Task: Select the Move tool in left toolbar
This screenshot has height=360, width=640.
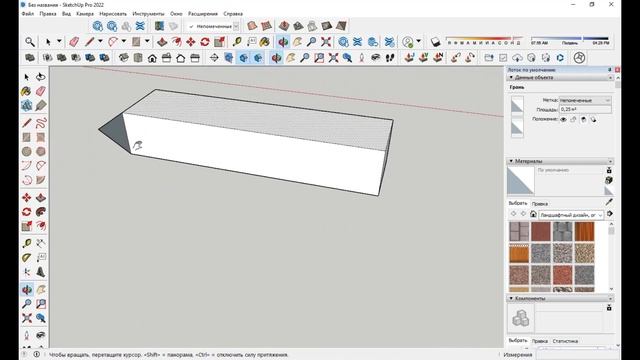Action: [x=27, y=198]
